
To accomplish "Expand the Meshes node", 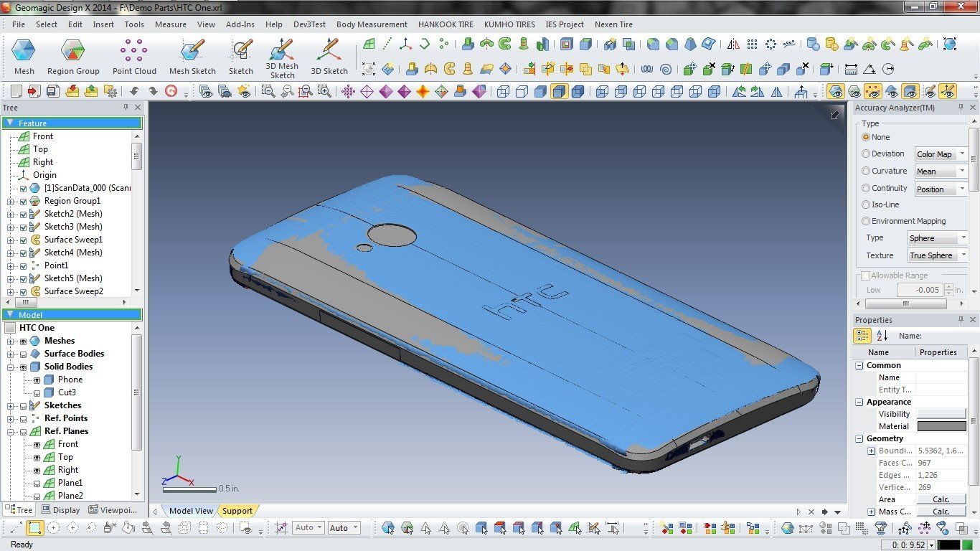I will pos(11,341).
